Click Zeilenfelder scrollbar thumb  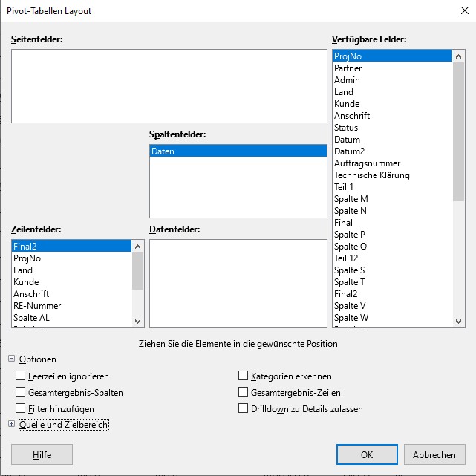137,271
